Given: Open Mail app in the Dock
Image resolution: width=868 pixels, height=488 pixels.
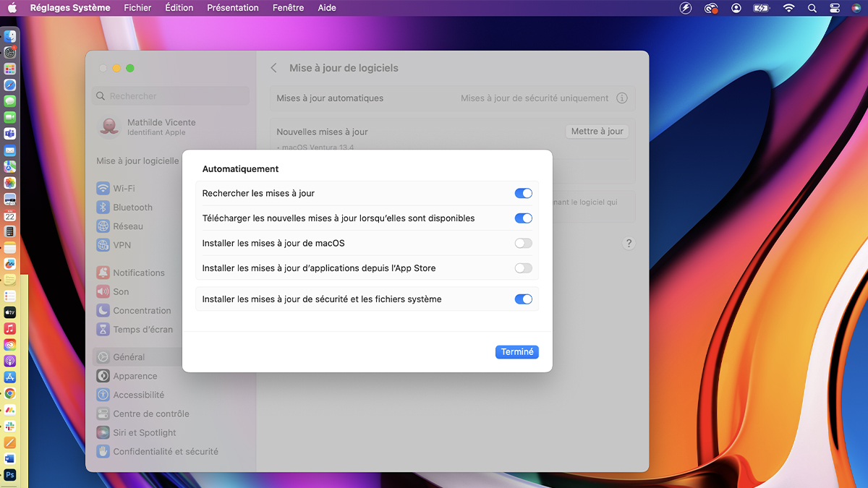Looking at the screenshot, I should pyautogui.click(x=10, y=150).
